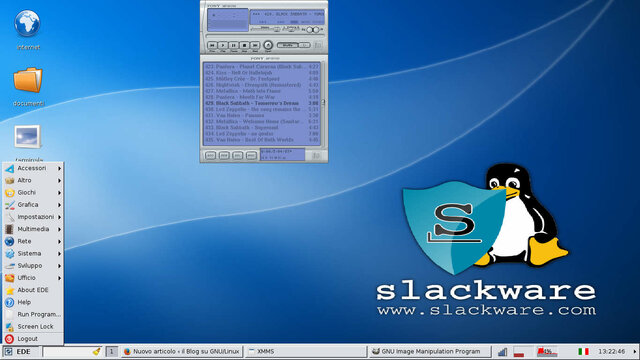The height and width of the screenshot is (360, 640).
Task: Select track 425 Mötley Crüe in playlist
Action: (262, 78)
